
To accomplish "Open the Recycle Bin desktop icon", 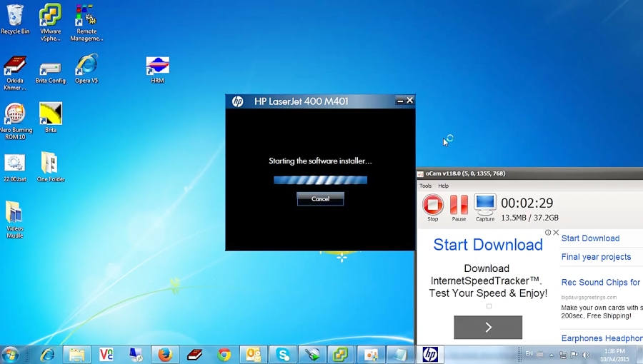I will tap(15, 19).
